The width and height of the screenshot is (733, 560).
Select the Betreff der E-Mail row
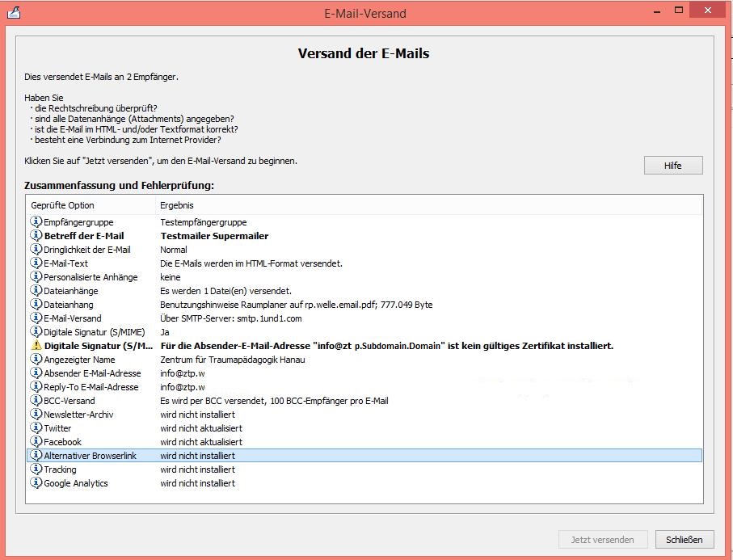[x=83, y=236]
